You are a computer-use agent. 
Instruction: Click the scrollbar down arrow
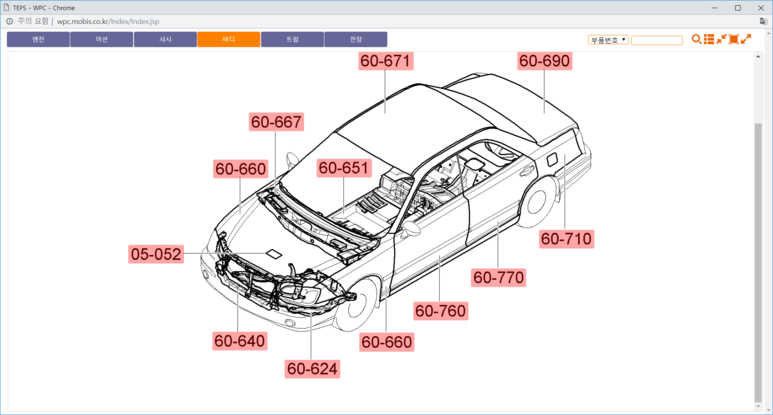758,407
